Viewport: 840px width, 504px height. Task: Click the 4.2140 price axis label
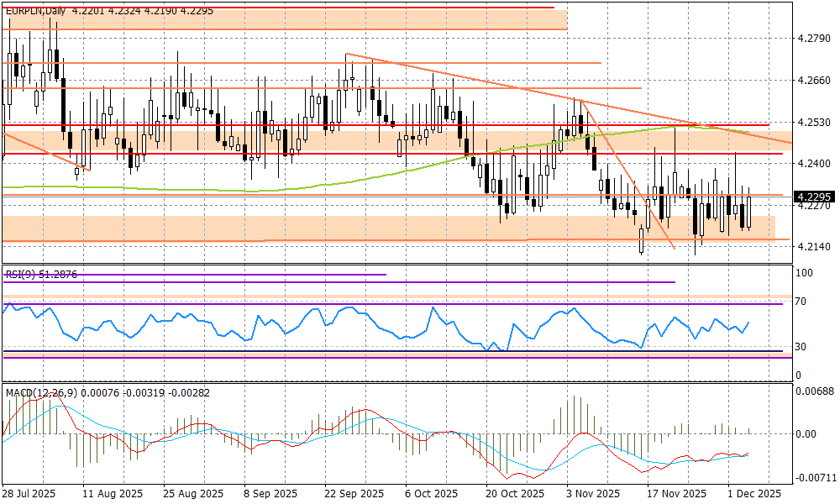tap(813, 247)
